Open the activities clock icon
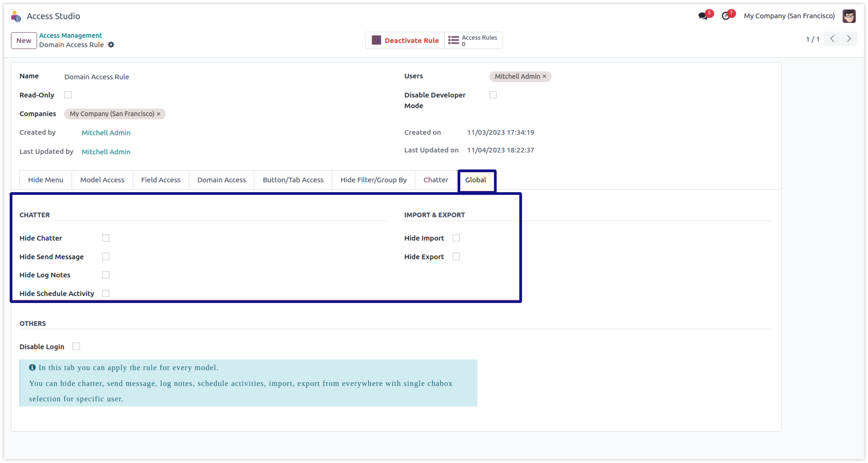Image resolution: width=868 pixels, height=463 pixels. (725, 16)
